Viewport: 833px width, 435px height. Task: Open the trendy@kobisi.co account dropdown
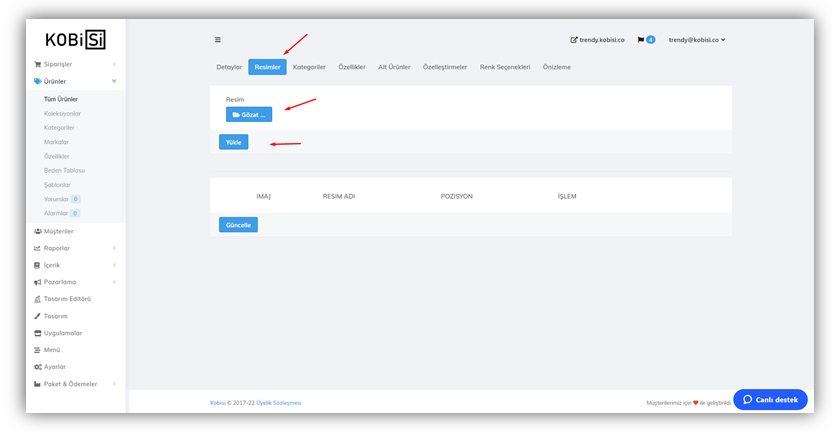[x=697, y=40]
